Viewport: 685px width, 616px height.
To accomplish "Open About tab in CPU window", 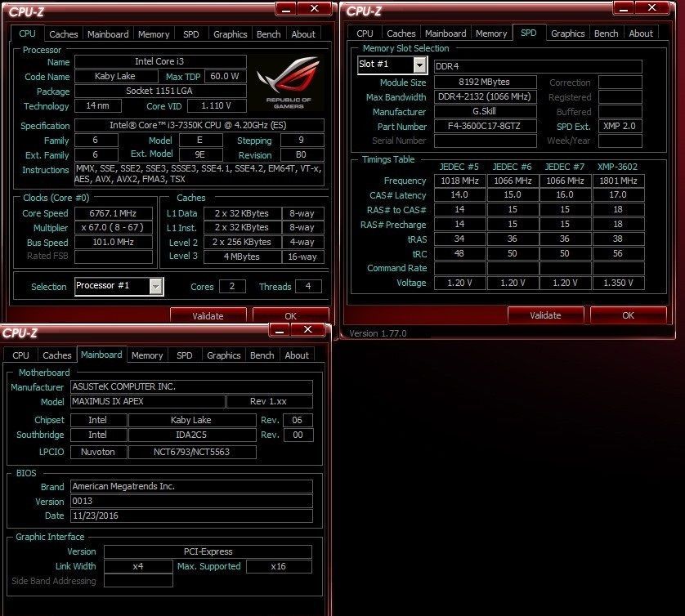I will [303, 34].
